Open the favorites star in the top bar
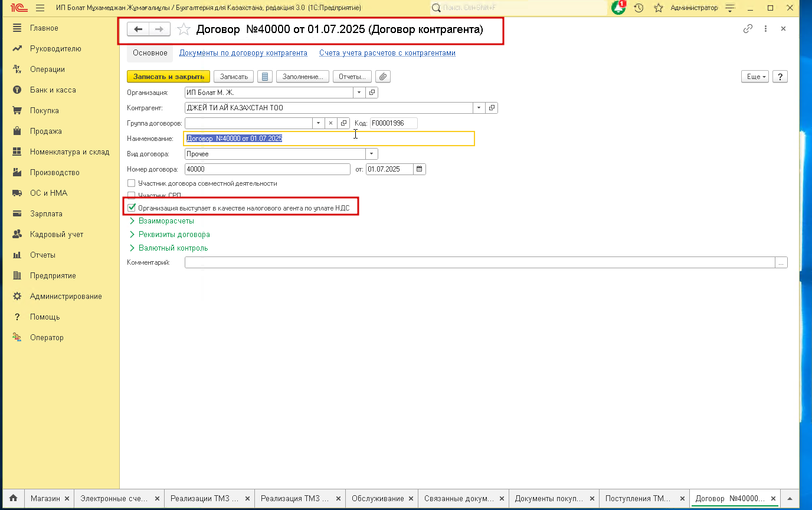The image size is (812, 510). point(659,8)
